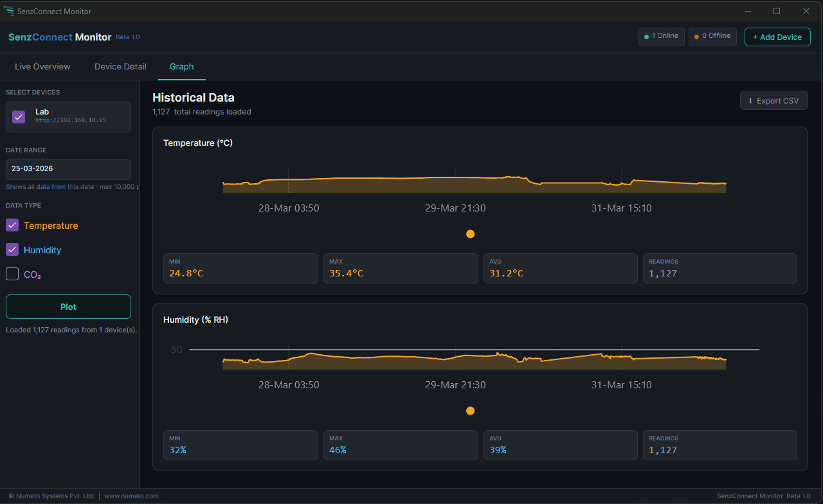This screenshot has width=823, height=504.
Task: Open the date range field showing 25-03-2026
Action: (68, 169)
